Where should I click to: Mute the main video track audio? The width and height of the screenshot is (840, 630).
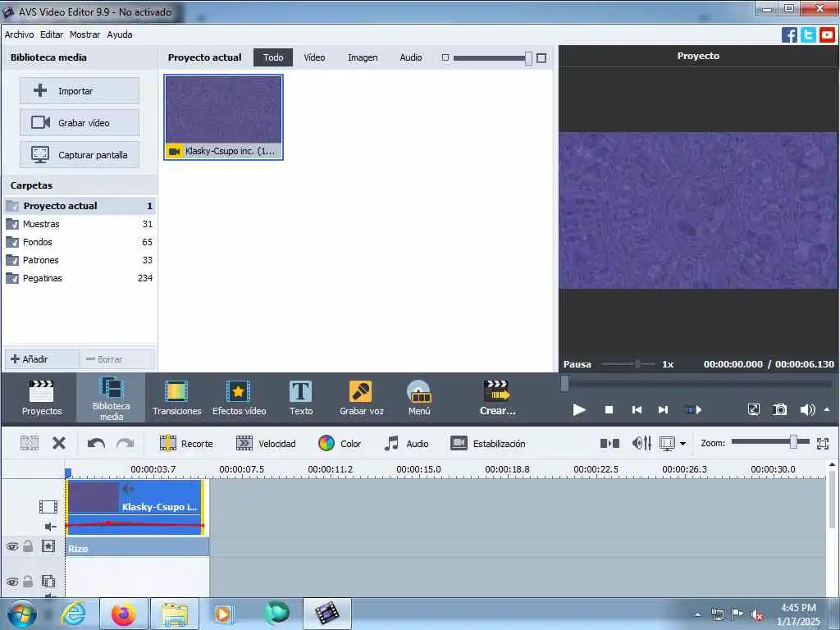point(50,527)
